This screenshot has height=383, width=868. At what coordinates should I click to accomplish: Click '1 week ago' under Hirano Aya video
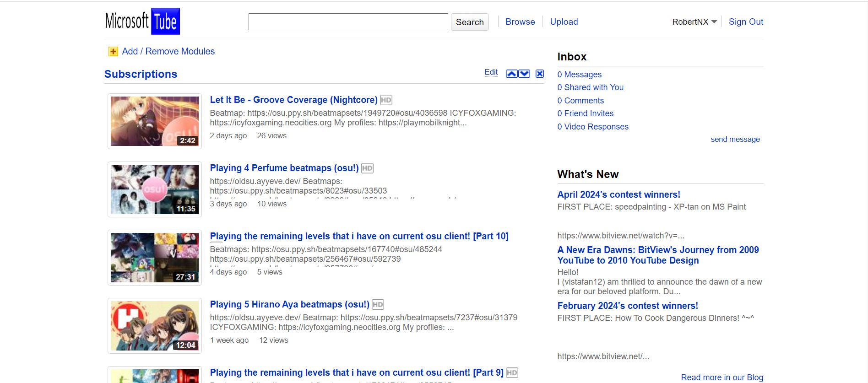click(x=229, y=340)
